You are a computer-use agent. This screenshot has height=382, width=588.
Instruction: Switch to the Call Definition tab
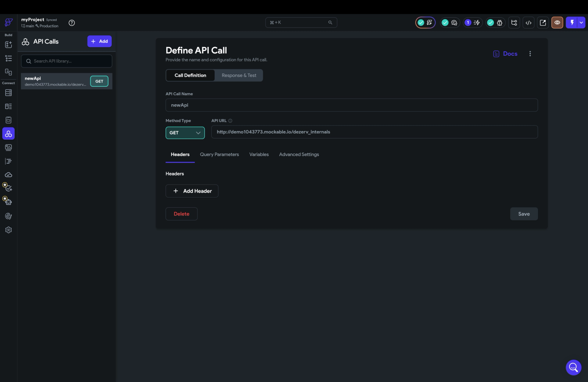pos(190,75)
